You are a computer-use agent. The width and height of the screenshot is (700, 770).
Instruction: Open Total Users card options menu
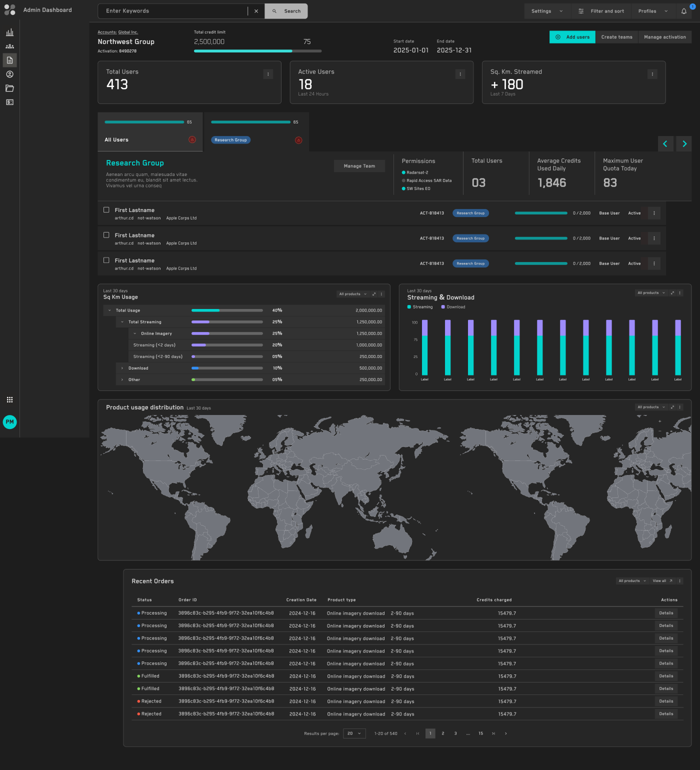point(268,74)
